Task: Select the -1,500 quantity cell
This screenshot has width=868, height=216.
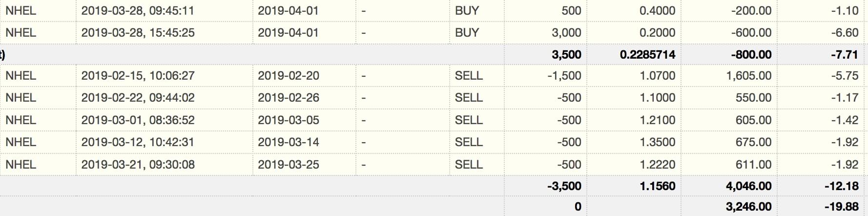Action: coord(563,76)
